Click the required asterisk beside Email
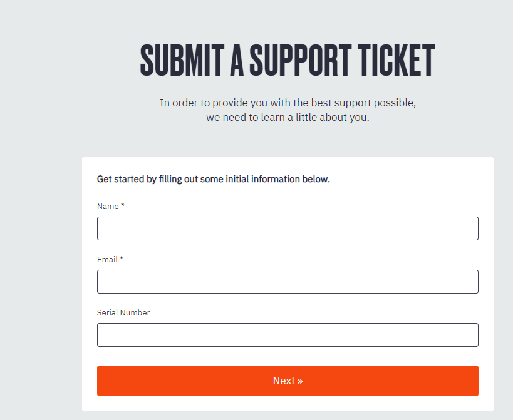This screenshot has width=513, height=420. point(122,259)
